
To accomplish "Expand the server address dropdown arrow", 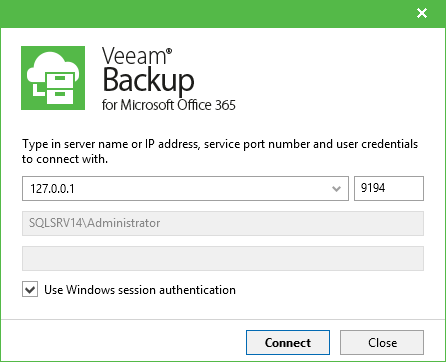I will [x=337, y=189].
